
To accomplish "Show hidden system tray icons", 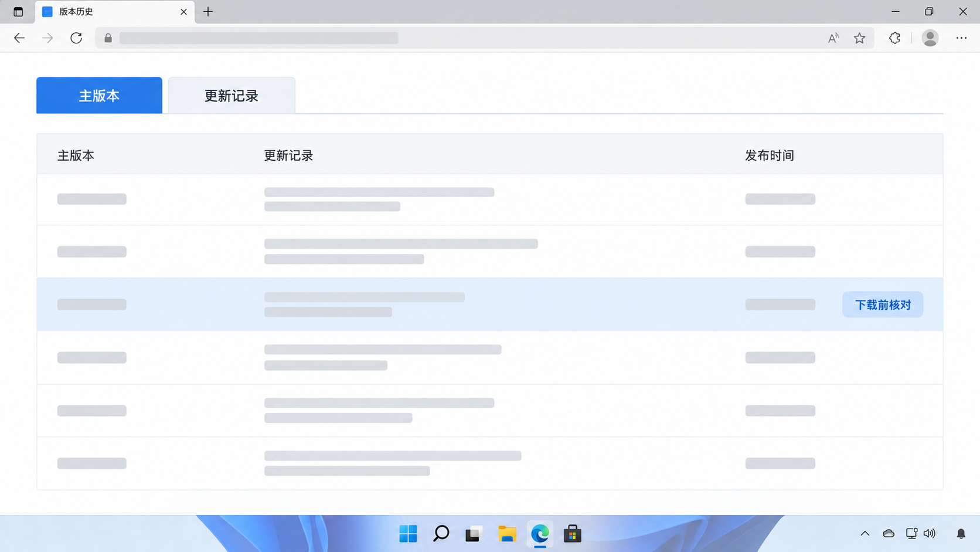I will click(865, 533).
